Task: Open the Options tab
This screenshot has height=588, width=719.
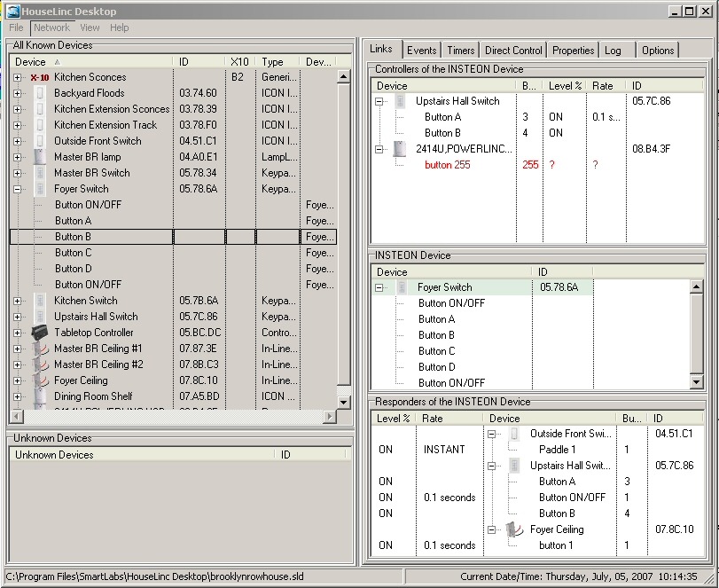Action: click(658, 50)
